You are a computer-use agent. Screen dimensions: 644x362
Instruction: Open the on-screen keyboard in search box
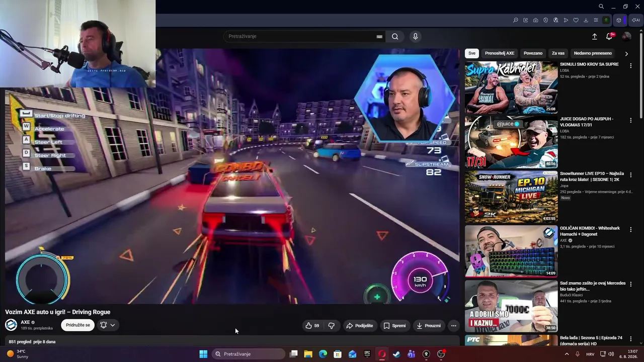[379, 36]
